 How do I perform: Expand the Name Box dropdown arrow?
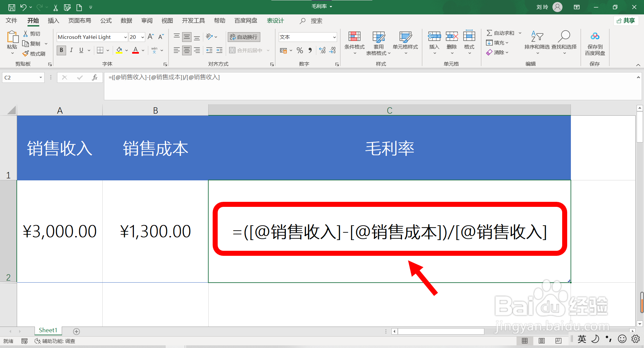(x=41, y=77)
